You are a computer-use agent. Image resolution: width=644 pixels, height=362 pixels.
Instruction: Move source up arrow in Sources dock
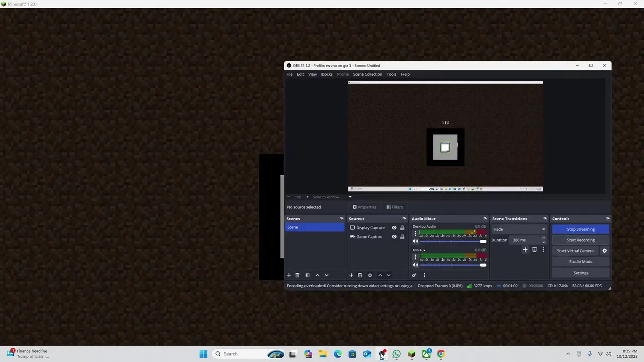380,275
